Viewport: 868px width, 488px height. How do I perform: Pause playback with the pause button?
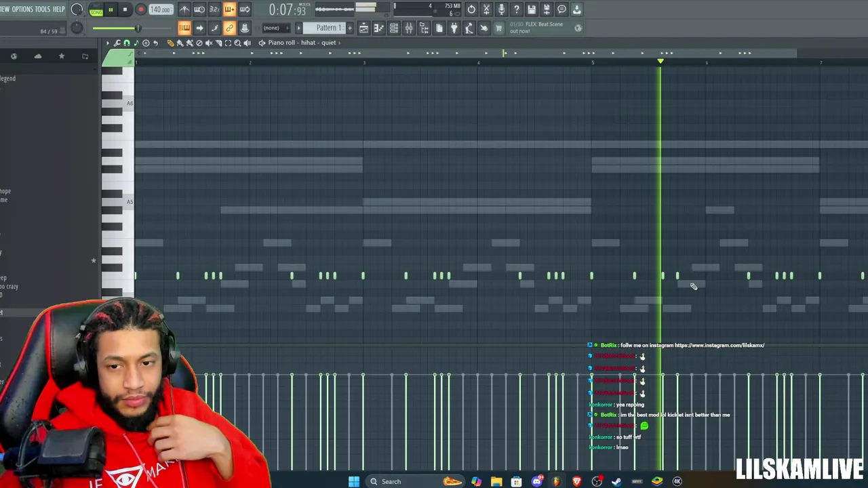click(x=111, y=9)
